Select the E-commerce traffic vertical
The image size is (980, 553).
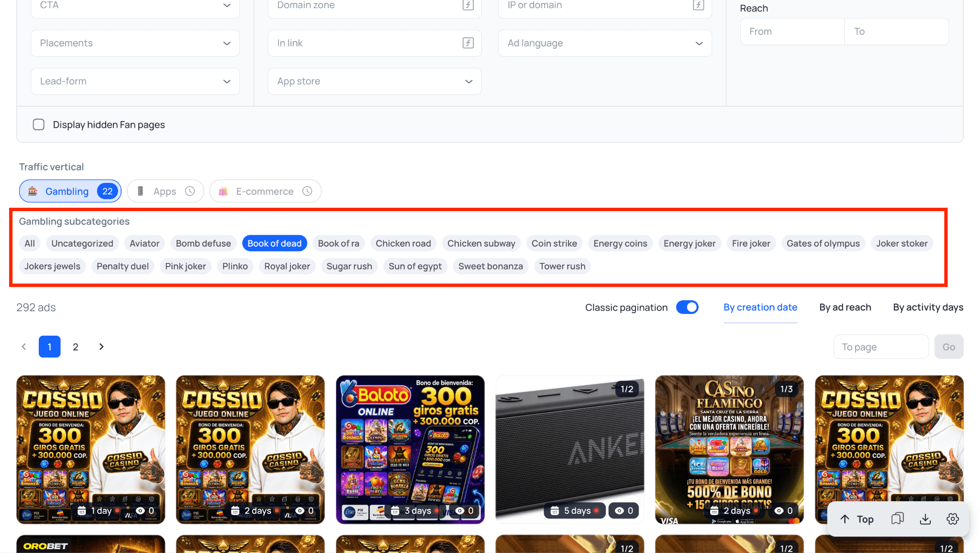pos(266,191)
